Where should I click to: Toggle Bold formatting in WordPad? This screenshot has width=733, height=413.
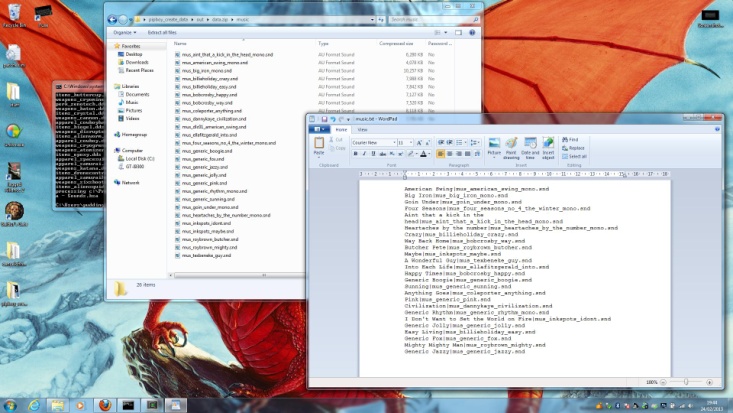355,154
